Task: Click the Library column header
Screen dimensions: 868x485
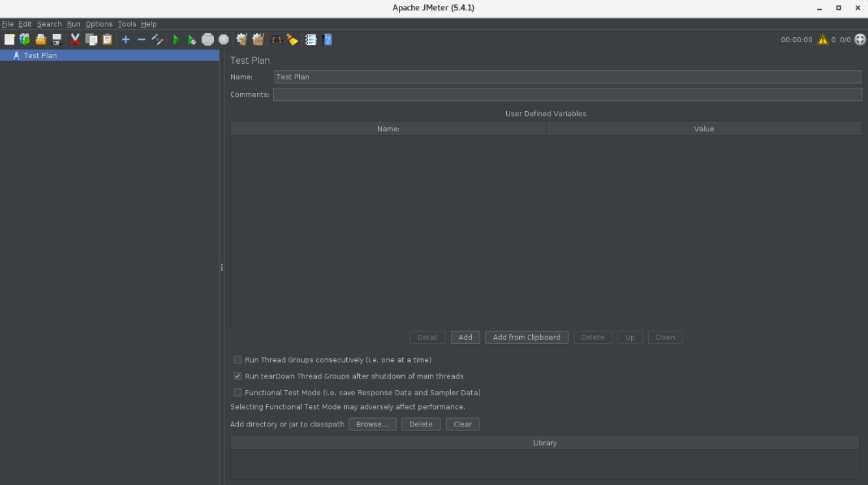Action: pos(545,443)
